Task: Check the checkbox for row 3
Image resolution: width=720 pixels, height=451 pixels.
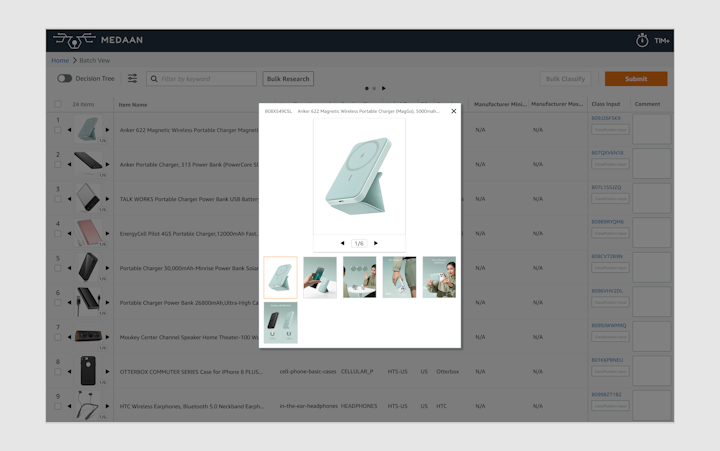Action: (x=58, y=199)
